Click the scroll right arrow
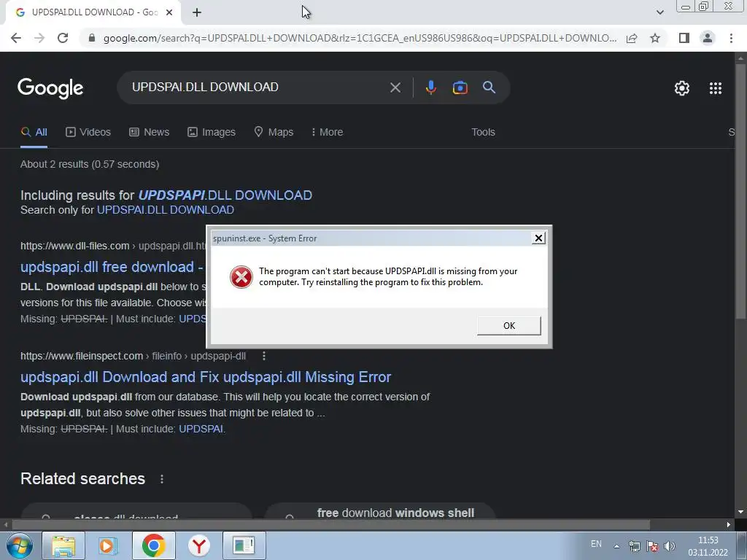 click(729, 525)
